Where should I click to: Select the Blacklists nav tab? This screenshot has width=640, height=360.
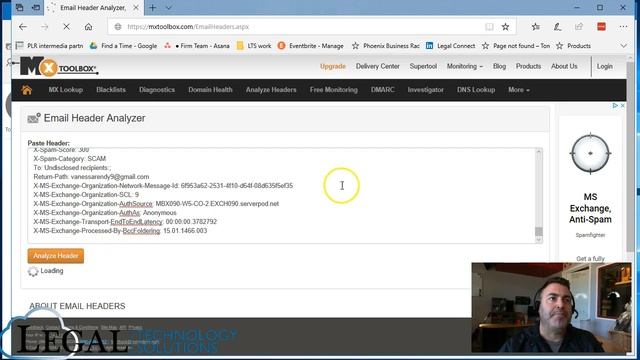(x=111, y=90)
